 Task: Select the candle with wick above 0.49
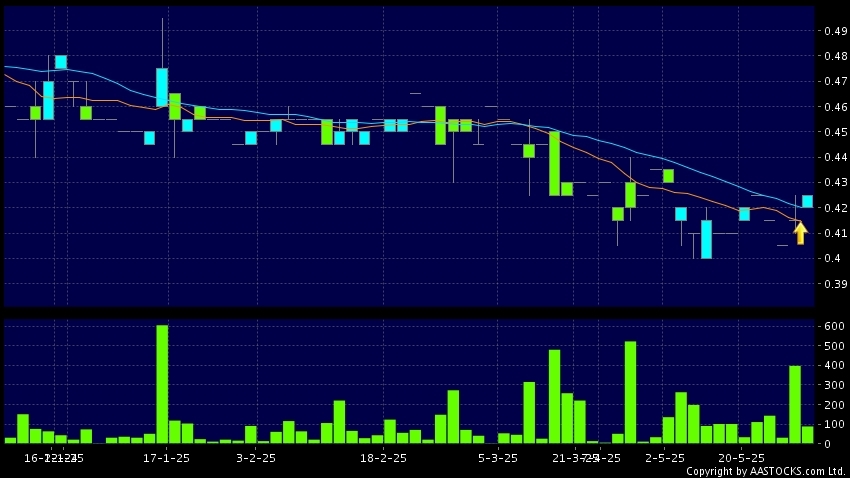coord(162,87)
